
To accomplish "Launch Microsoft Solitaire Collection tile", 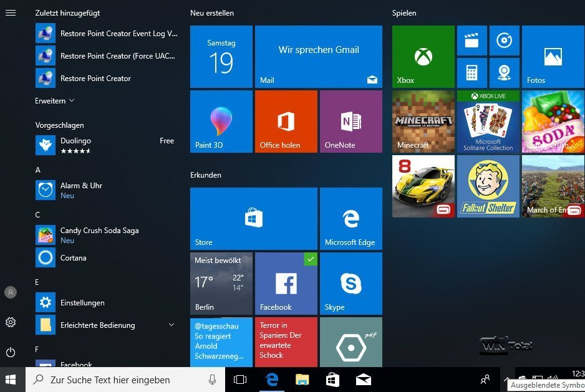I will [x=488, y=122].
